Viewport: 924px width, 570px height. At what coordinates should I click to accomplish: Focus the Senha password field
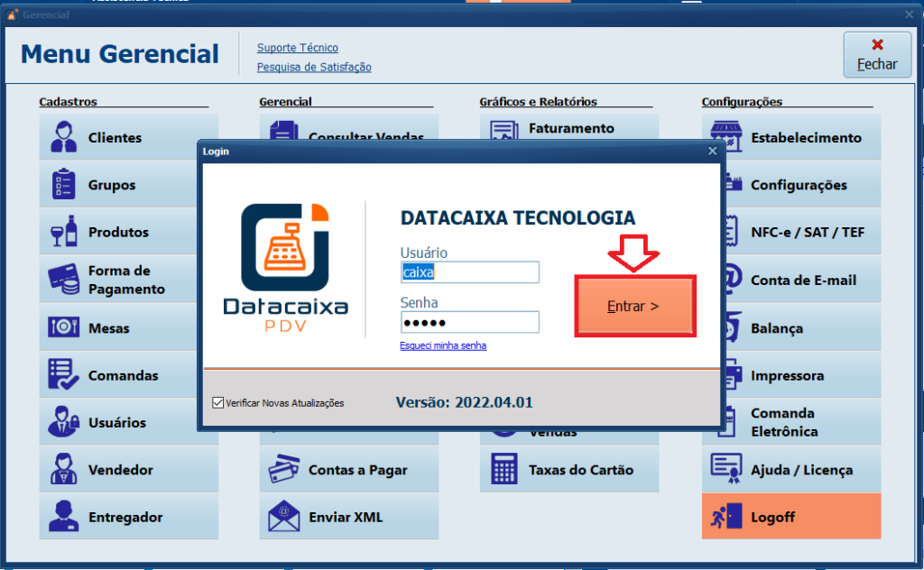(x=469, y=322)
